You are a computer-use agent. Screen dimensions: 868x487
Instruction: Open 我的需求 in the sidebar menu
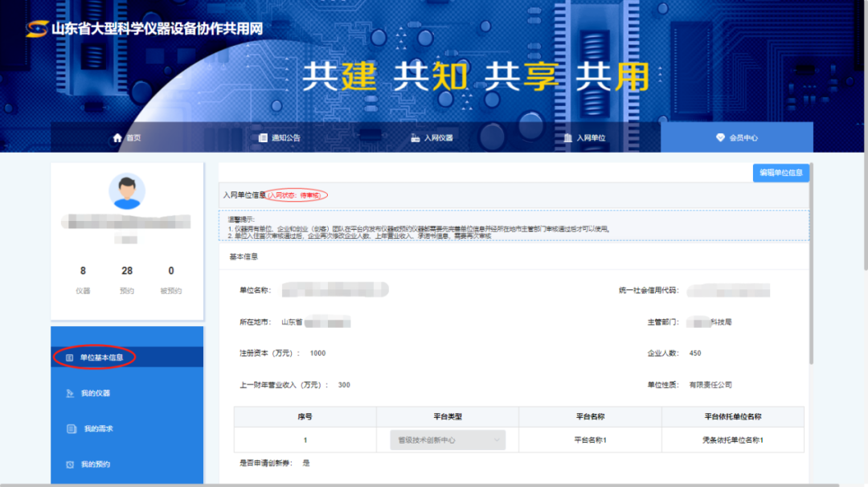click(x=98, y=428)
